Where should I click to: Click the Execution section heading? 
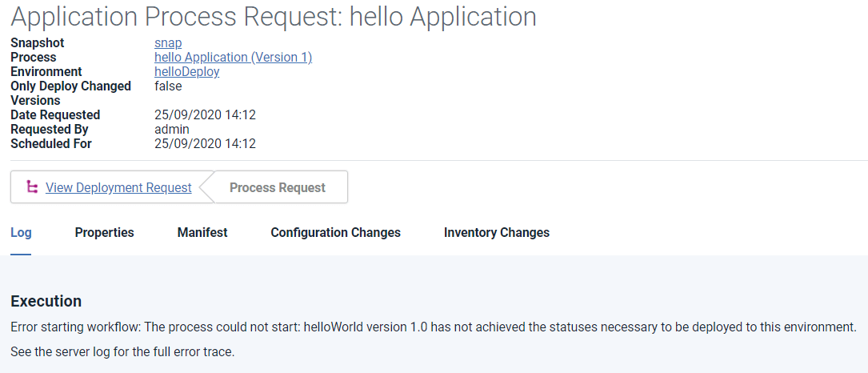click(x=46, y=302)
